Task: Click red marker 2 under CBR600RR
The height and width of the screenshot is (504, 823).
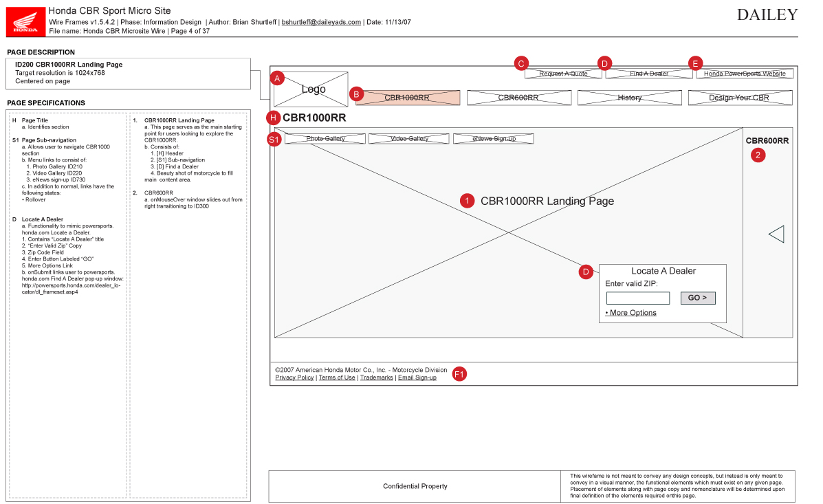Action: (x=758, y=155)
